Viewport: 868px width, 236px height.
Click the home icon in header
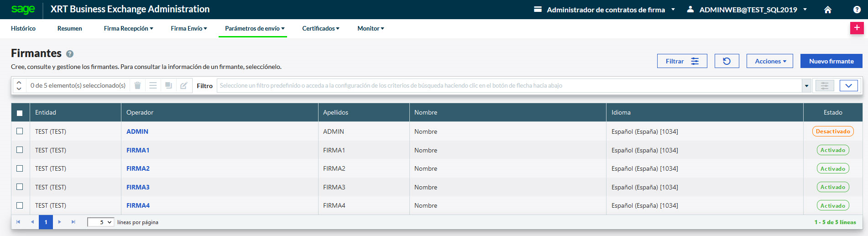click(827, 10)
